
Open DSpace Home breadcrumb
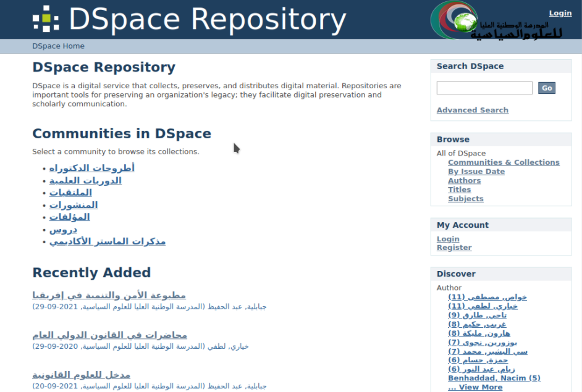coord(58,46)
